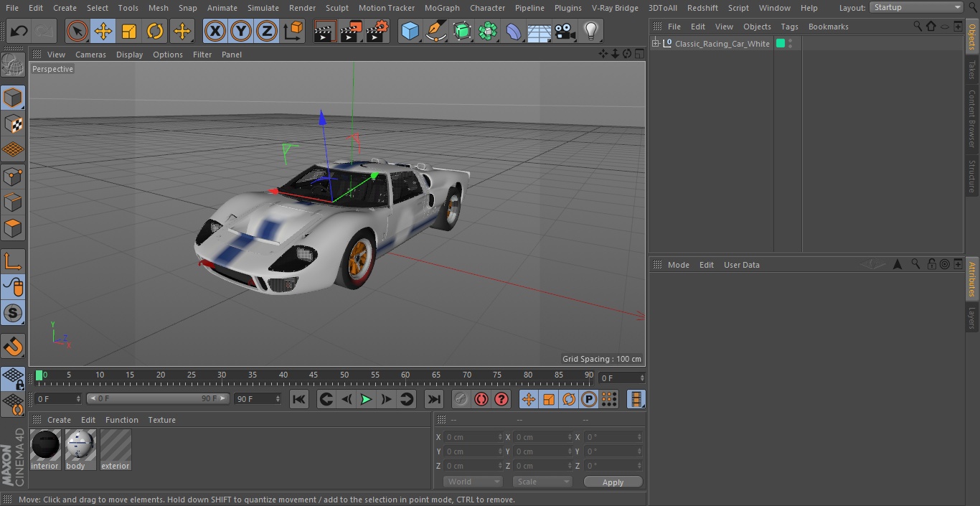Open the spline Pen tool
980x506 pixels.
click(436, 31)
